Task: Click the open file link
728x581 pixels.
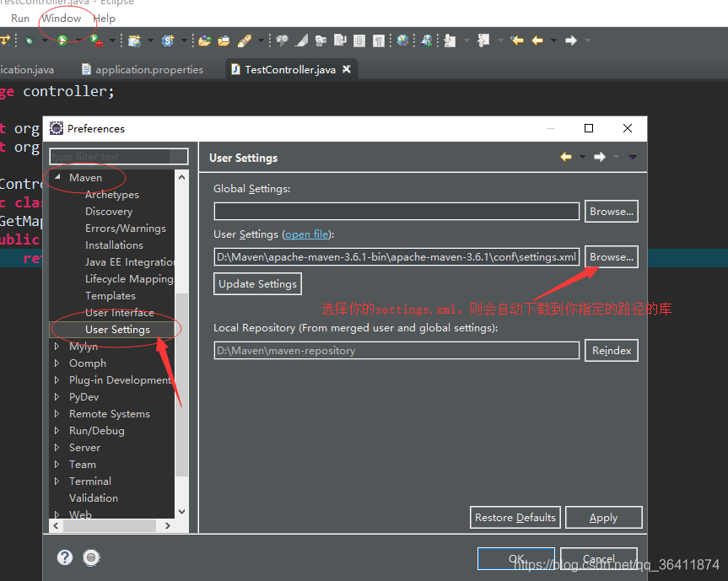Action: pyautogui.click(x=306, y=234)
